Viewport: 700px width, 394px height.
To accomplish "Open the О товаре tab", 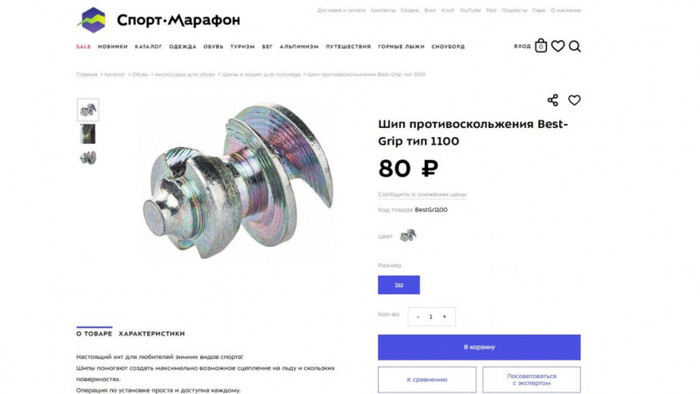I will pos(94,333).
